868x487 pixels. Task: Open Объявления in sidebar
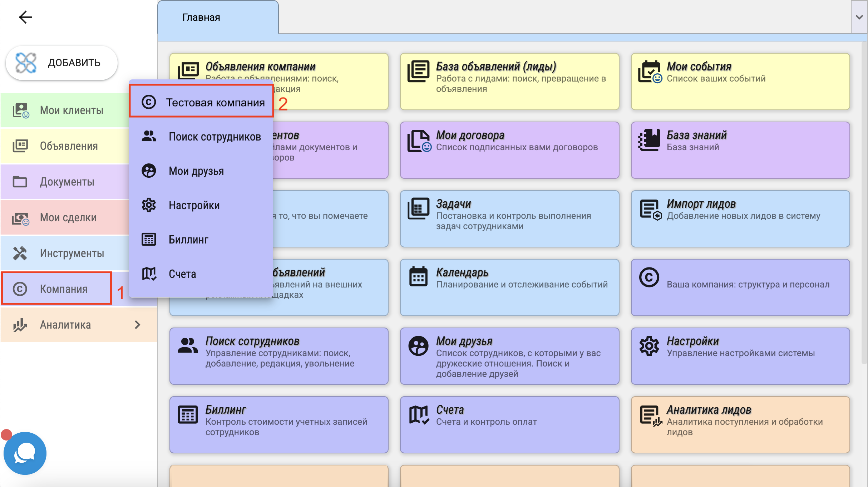(x=65, y=146)
